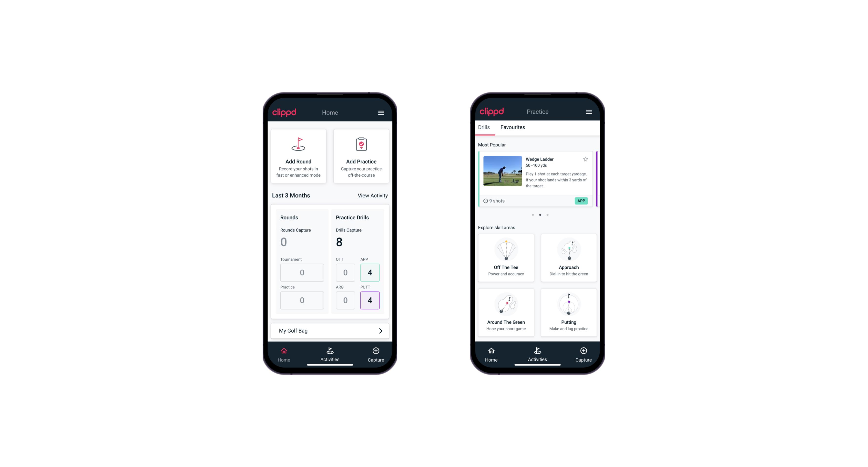Scroll the Most Popular drills carousel
This screenshot has height=467, width=868.
coord(548,215)
